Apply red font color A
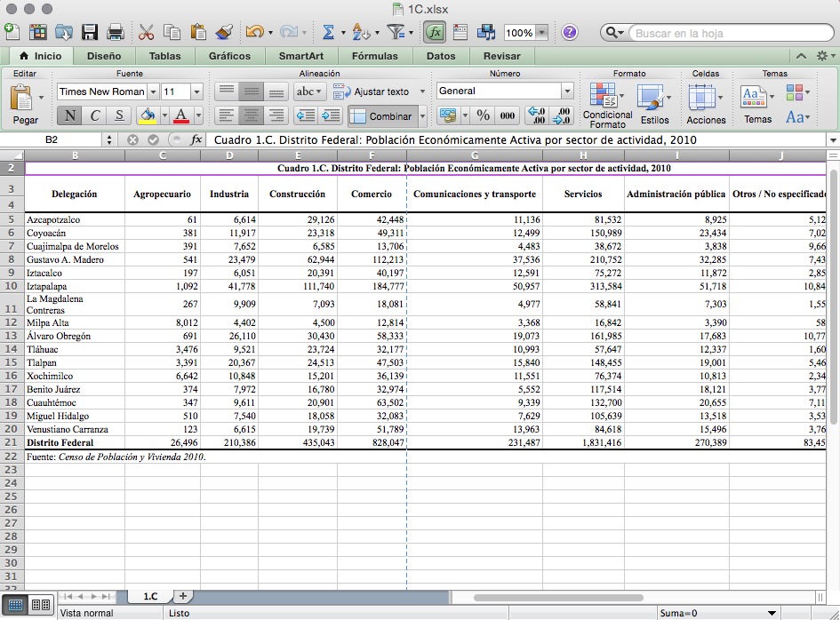840x620 pixels. [181, 115]
